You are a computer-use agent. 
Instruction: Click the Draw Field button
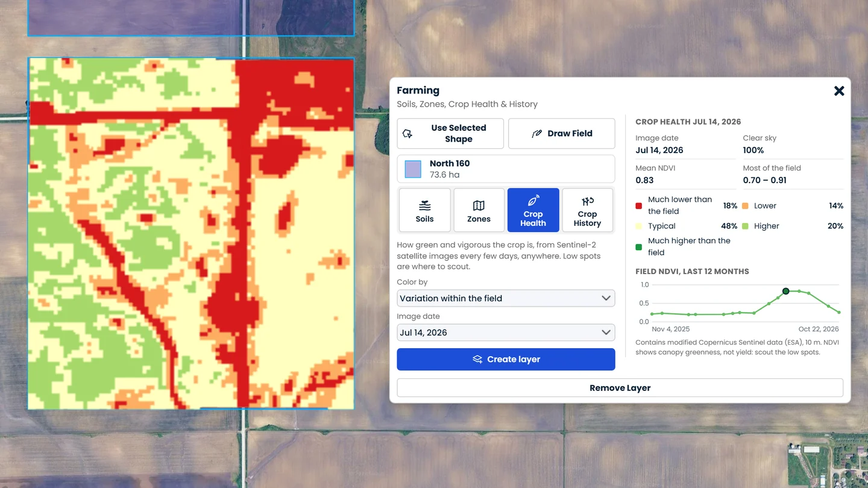(x=561, y=133)
